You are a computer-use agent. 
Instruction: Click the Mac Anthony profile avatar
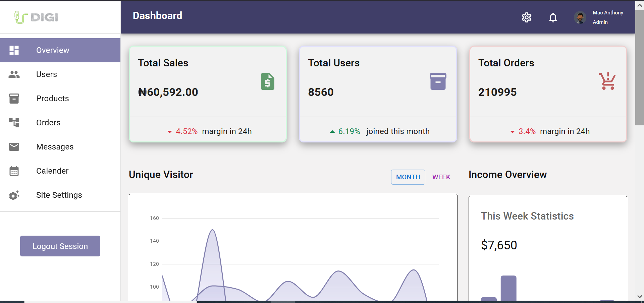click(x=580, y=17)
